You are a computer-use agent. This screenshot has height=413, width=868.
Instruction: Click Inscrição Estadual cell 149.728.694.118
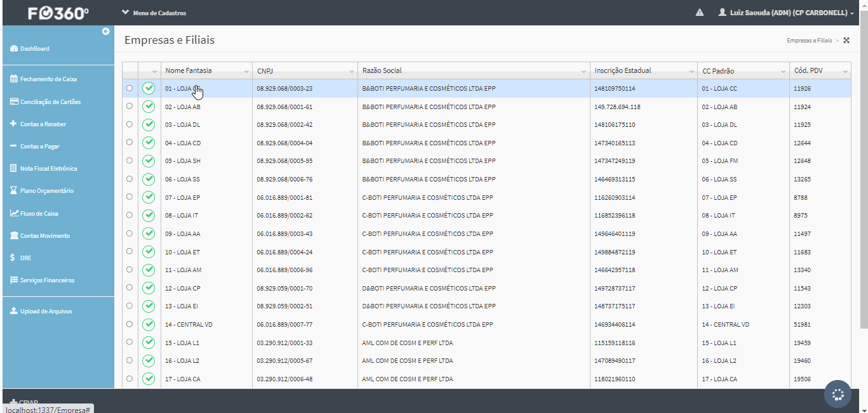point(617,107)
